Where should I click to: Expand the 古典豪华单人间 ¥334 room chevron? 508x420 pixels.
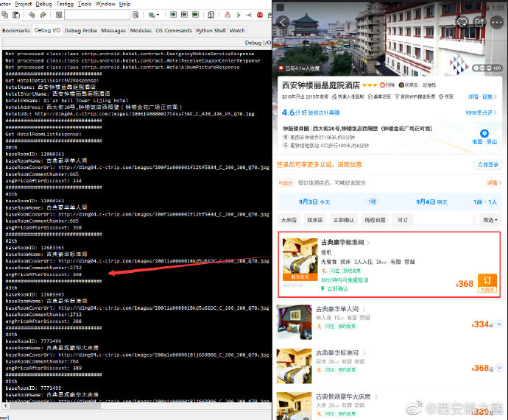point(499,324)
